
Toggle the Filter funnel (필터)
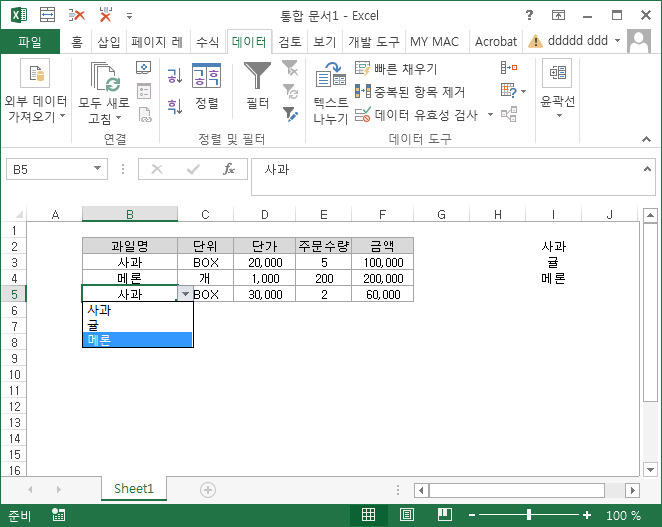point(258,86)
